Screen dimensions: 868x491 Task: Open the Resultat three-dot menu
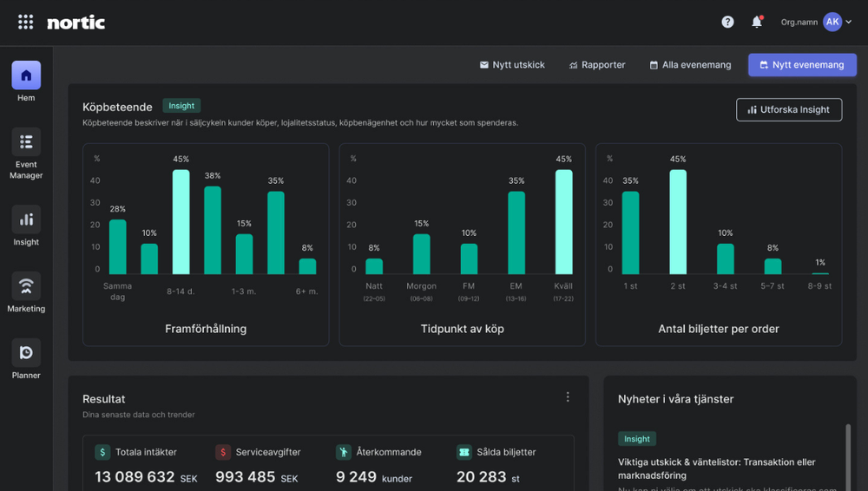(568, 397)
